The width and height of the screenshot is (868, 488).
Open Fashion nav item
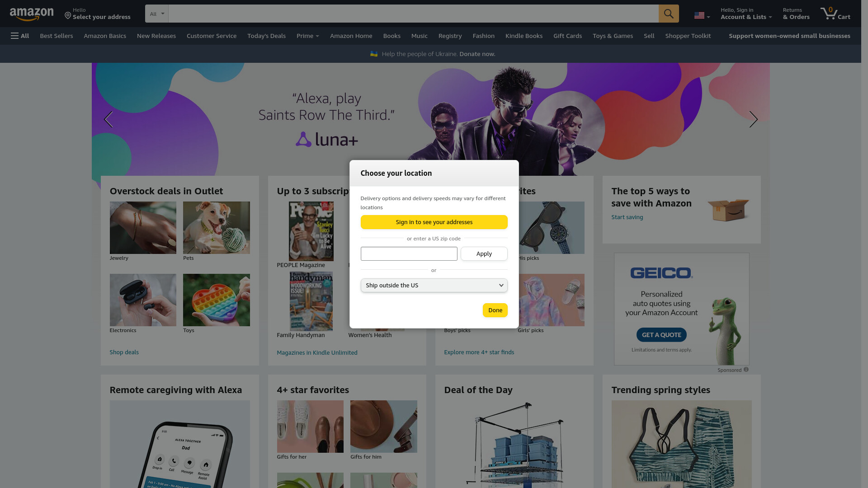pyautogui.click(x=484, y=36)
